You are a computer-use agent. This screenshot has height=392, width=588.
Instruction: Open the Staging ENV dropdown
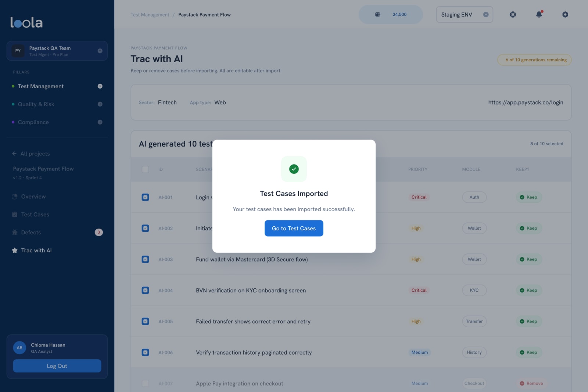pyautogui.click(x=465, y=15)
